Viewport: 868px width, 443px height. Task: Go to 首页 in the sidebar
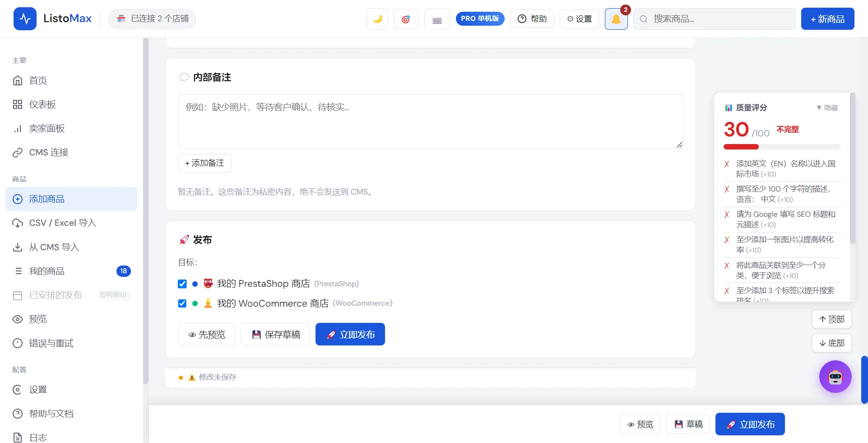71,80
